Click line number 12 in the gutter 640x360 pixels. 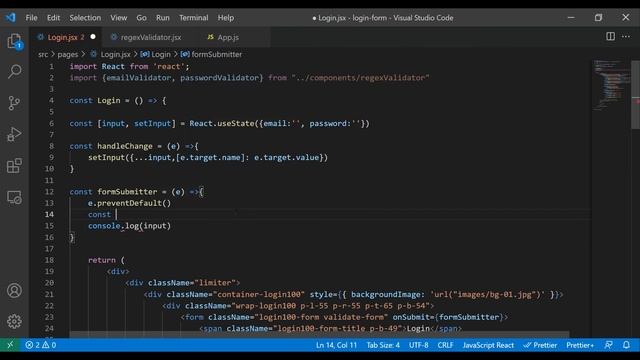49,191
